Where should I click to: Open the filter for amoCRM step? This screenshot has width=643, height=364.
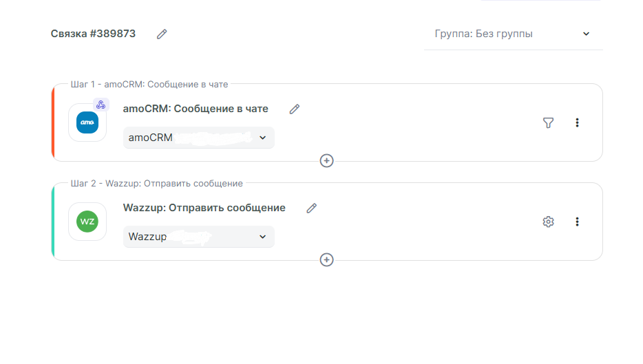coord(548,122)
